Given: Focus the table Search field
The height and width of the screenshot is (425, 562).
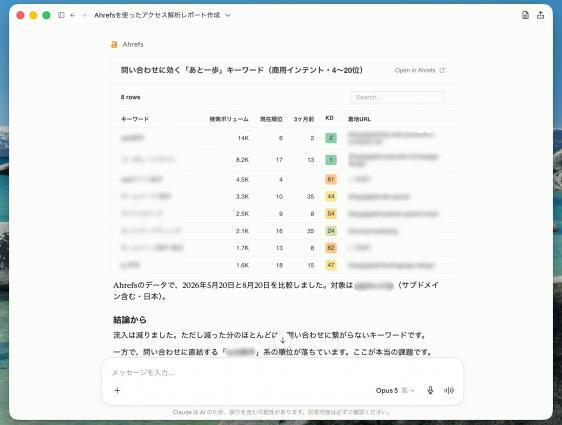Looking at the screenshot, I should [397, 97].
